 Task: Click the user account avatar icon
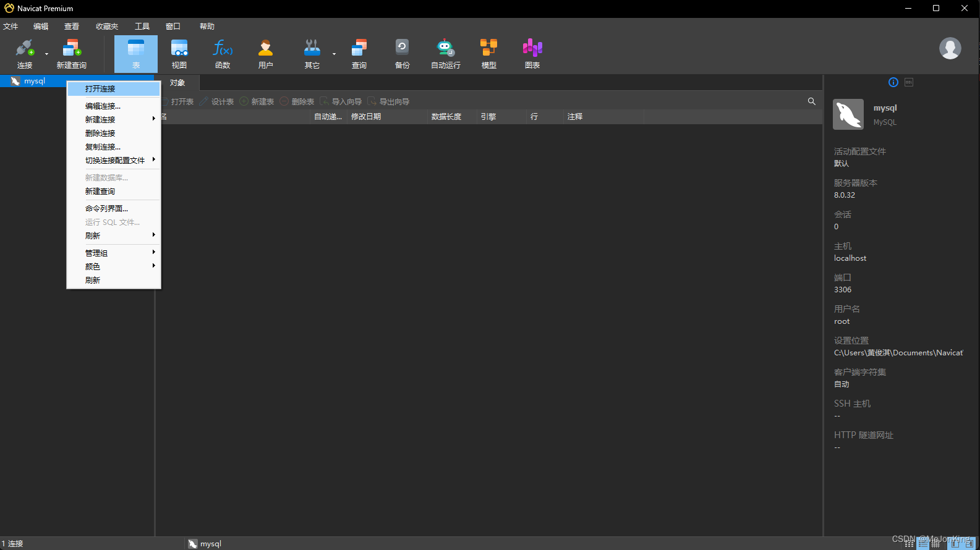pyautogui.click(x=950, y=48)
